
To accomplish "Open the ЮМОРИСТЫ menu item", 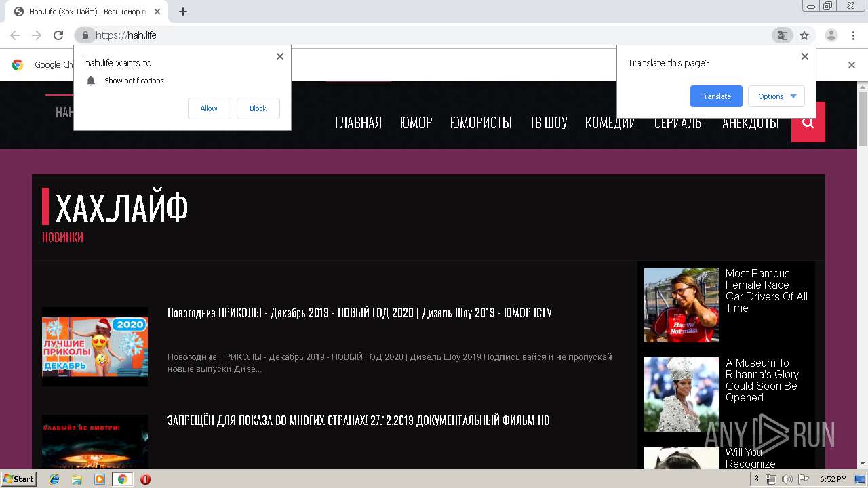I will click(481, 123).
